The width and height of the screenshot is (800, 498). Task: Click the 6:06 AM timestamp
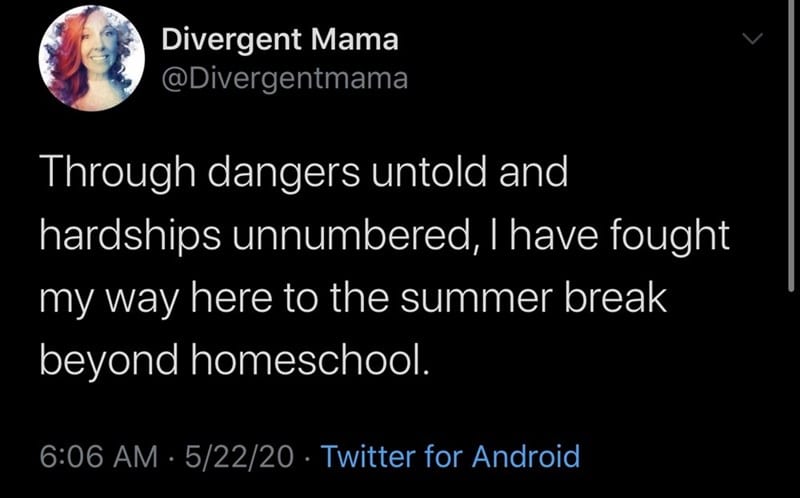tap(99, 456)
